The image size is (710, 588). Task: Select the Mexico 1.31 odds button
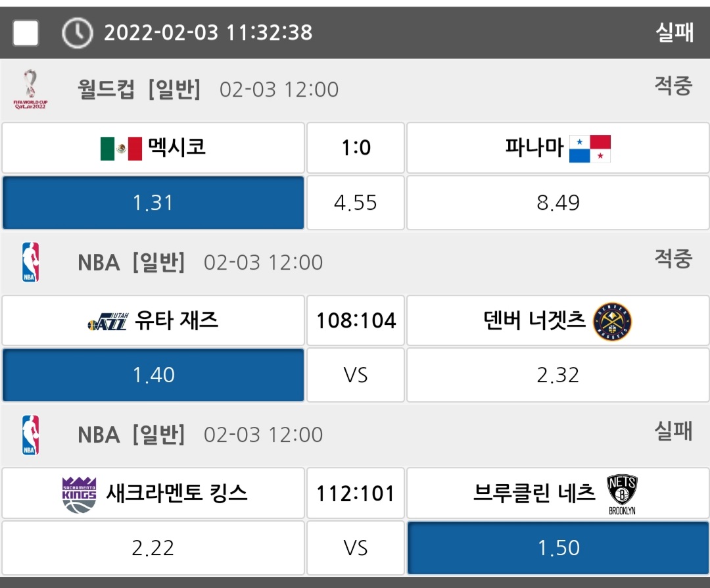coord(153,203)
